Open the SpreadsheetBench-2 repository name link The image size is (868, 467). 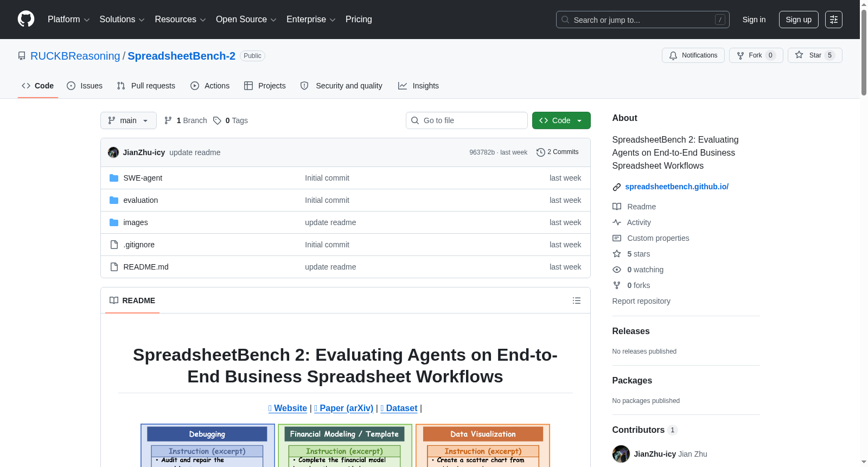pyautogui.click(x=181, y=56)
